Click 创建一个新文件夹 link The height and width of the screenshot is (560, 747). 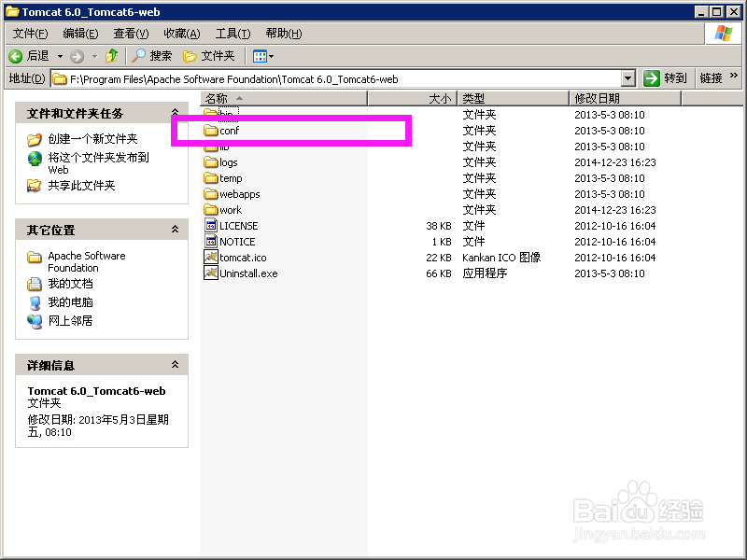pos(92,139)
